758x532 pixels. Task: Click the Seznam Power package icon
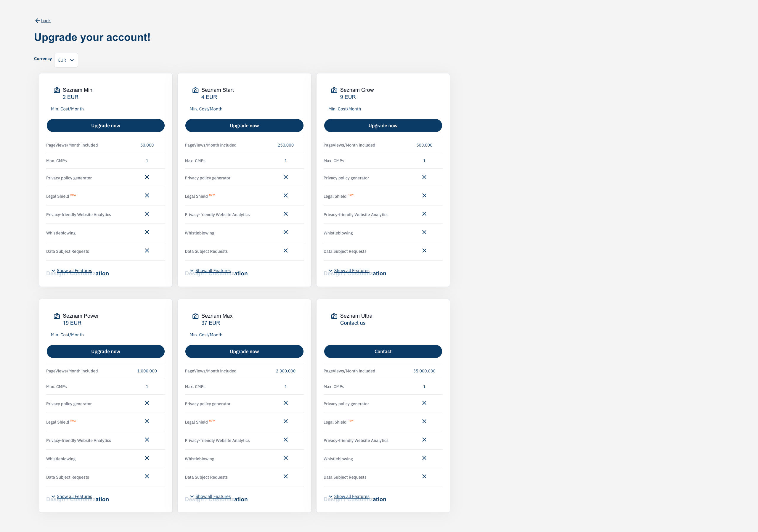point(57,316)
